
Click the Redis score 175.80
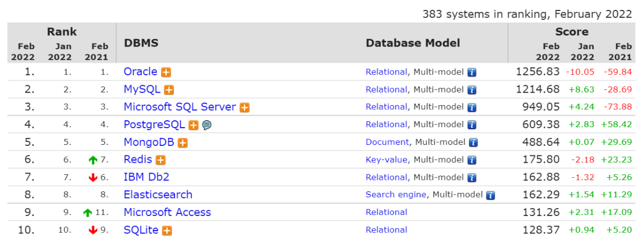point(541,160)
